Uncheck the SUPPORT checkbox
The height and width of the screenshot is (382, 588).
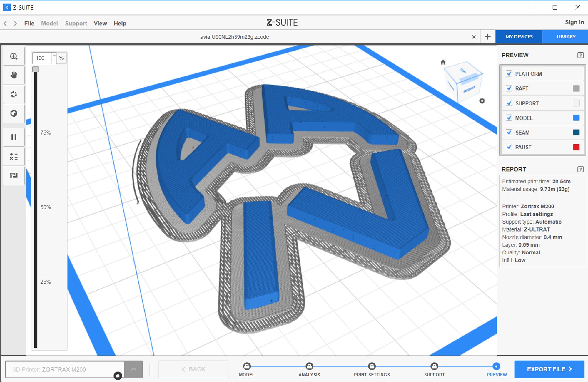pos(509,103)
